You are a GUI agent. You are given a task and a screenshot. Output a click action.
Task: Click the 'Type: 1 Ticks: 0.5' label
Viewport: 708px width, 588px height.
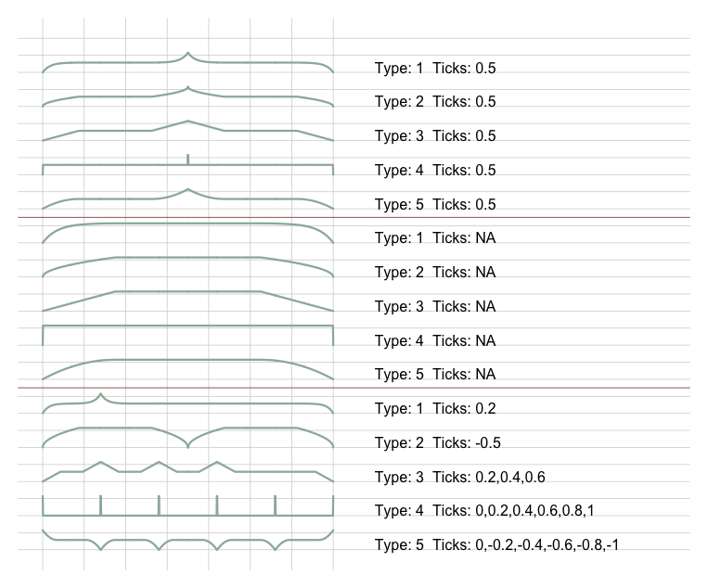pyautogui.click(x=435, y=68)
